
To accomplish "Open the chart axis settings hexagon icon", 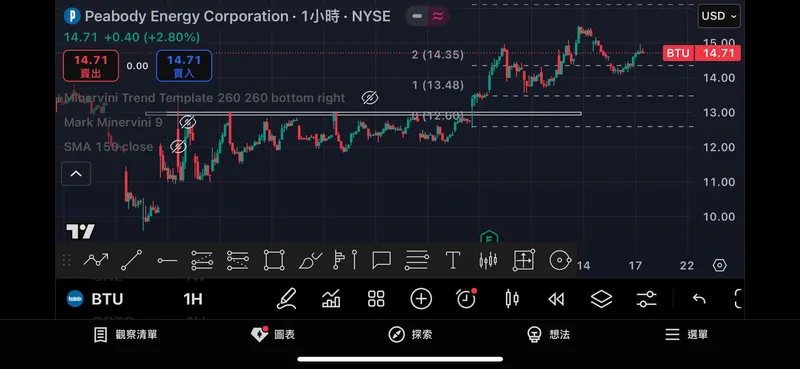I will (x=719, y=265).
